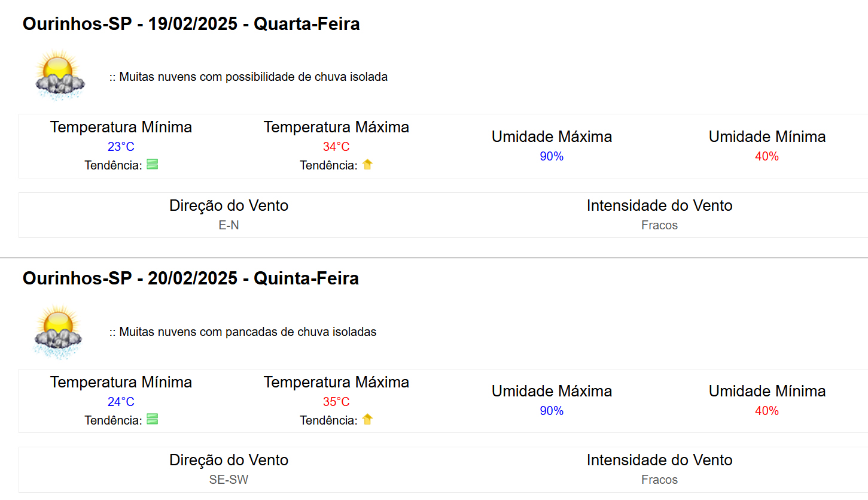
Task: Click the 24°C minimum temperature value
Action: [x=121, y=402]
